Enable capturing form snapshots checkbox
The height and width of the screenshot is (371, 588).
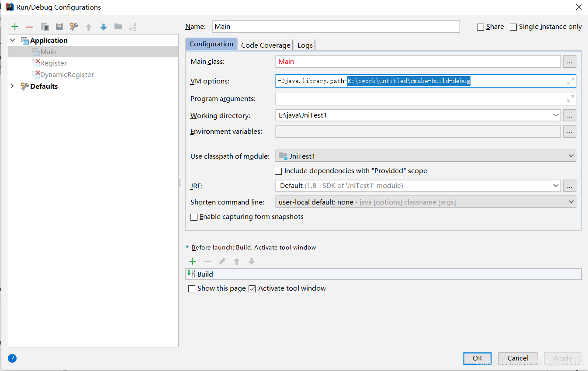click(194, 217)
